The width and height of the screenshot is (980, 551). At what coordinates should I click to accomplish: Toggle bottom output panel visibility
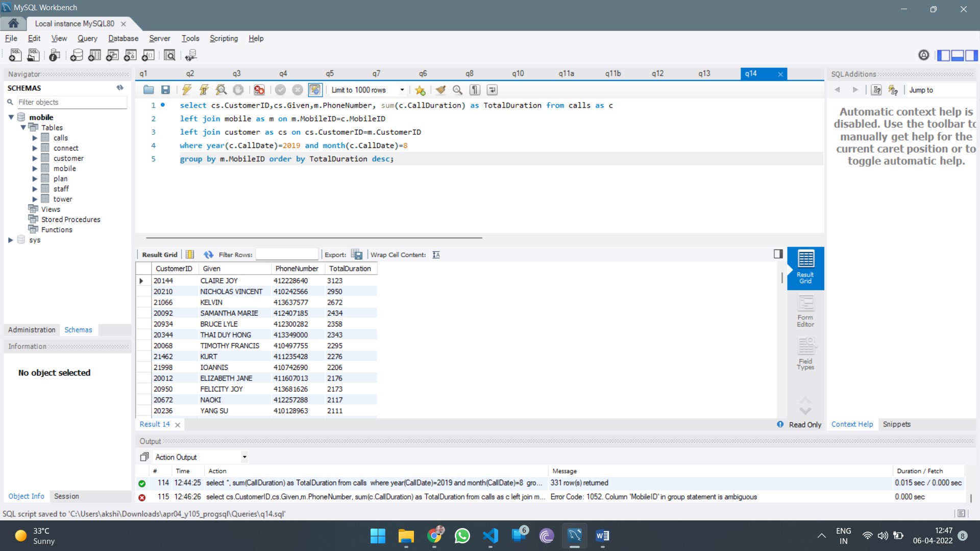coord(958,55)
